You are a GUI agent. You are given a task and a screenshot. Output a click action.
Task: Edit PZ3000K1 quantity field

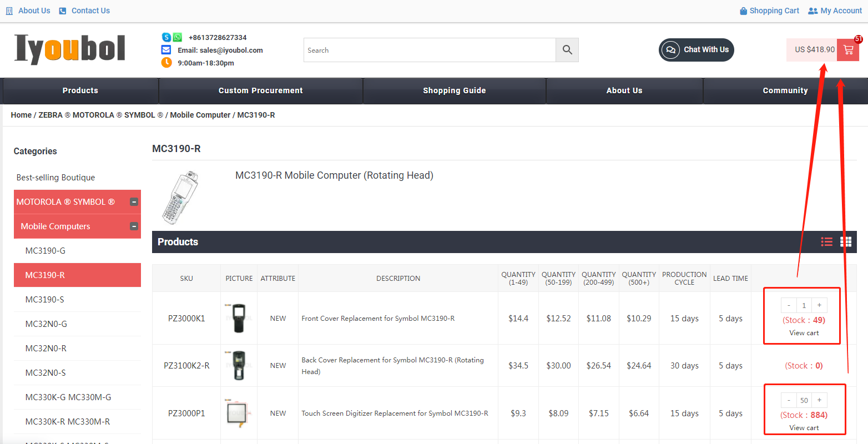click(804, 305)
